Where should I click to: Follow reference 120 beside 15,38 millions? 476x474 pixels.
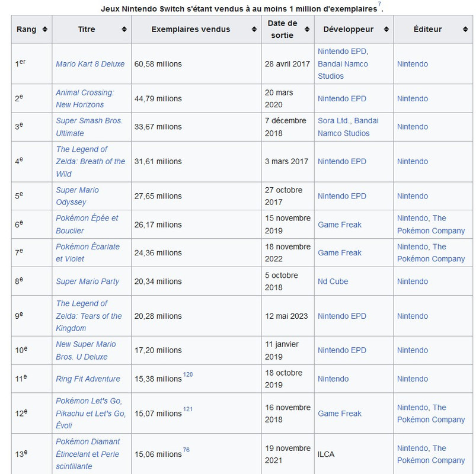188,374
